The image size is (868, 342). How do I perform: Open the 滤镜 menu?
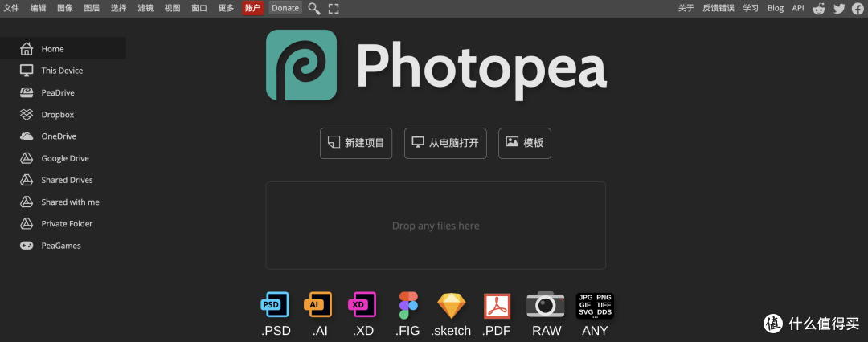click(x=145, y=8)
